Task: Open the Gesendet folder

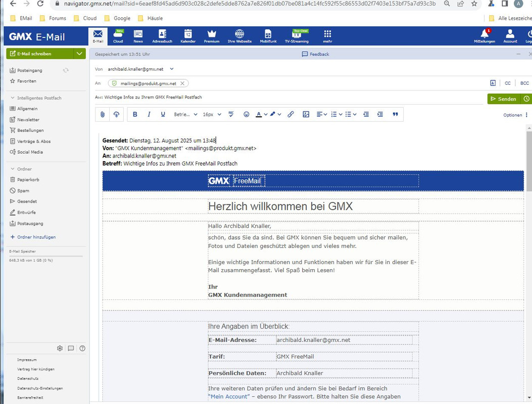Action: click(27, 201)
